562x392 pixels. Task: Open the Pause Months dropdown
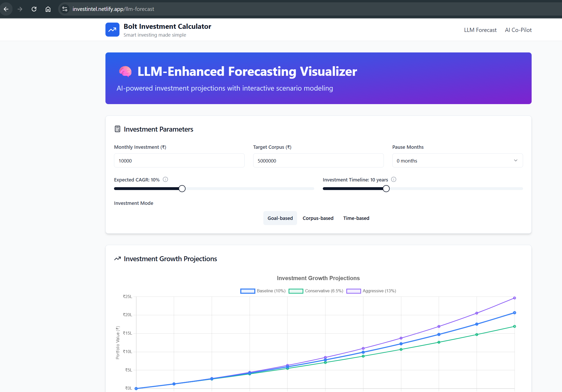click(457, 161)
